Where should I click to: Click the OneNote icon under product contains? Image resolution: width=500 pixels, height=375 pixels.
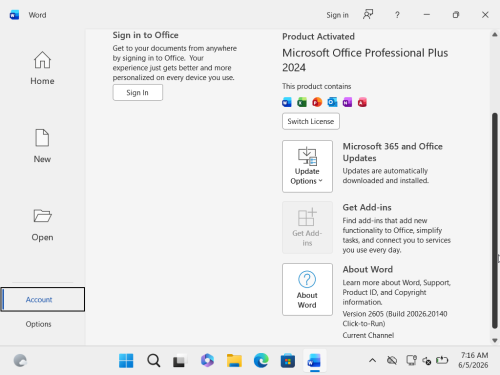click(347, 102)
